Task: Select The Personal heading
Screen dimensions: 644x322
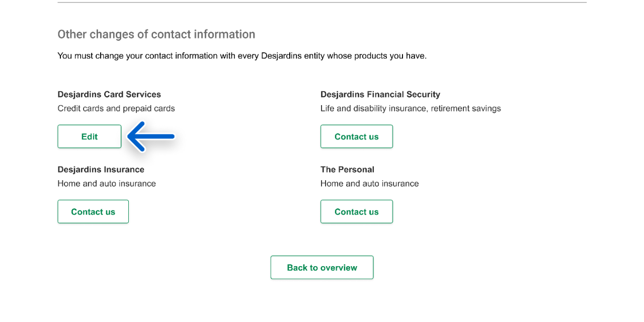Action: (347, 170)
